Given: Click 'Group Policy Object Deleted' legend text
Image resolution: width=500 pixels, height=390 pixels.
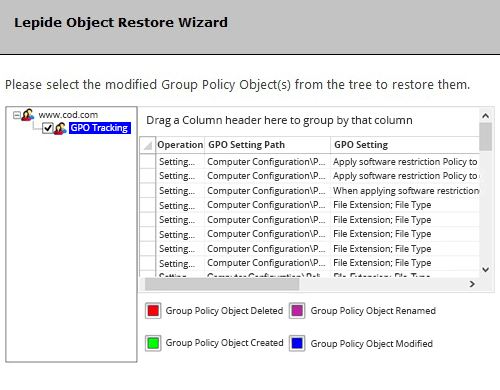Looking at the screenshot, I should coord(224,311).
